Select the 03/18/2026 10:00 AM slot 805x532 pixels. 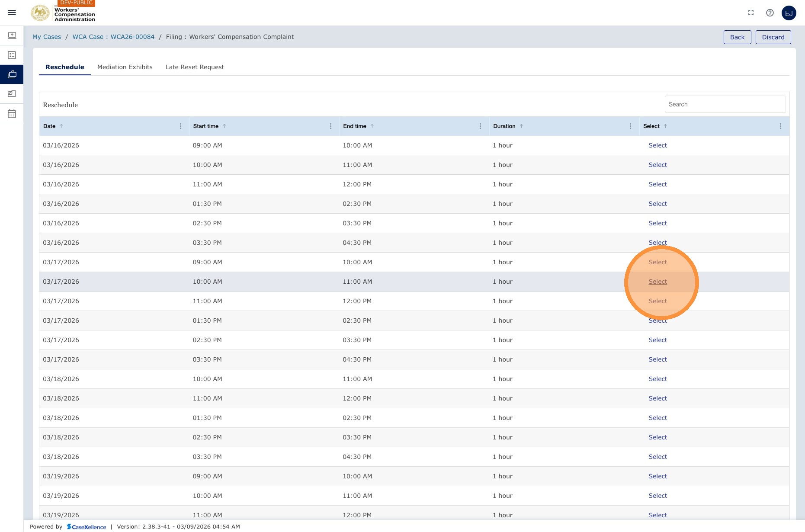point(658,379)
